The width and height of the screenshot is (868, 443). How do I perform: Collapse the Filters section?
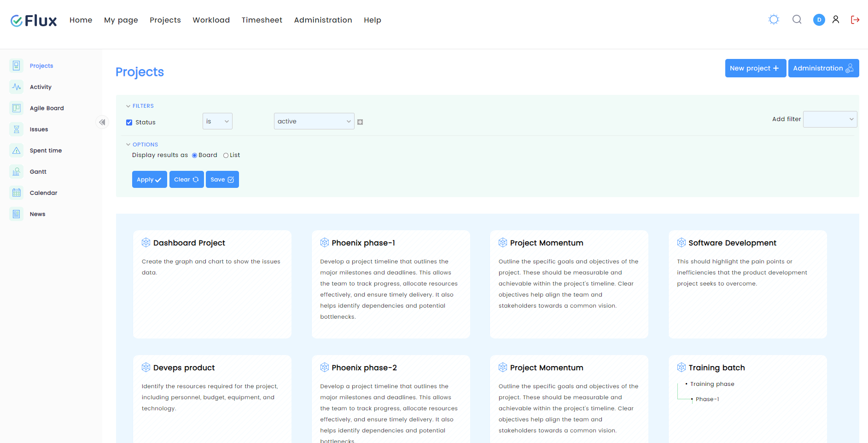[x=140, y=106]
